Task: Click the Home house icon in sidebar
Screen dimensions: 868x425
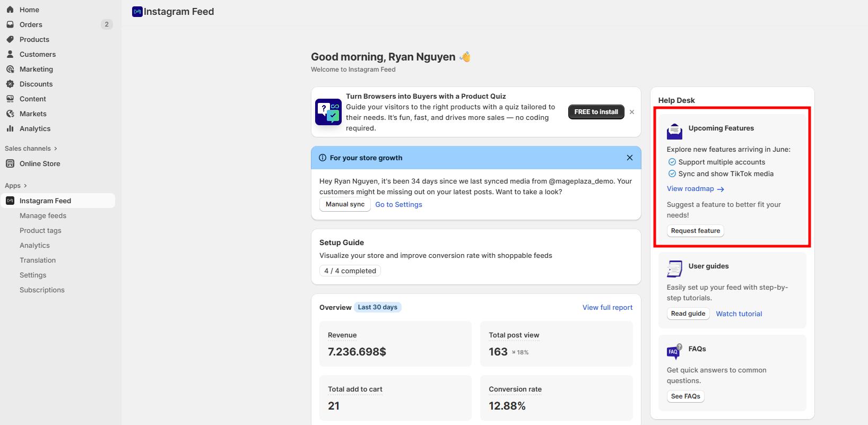Action: [10, 10]
